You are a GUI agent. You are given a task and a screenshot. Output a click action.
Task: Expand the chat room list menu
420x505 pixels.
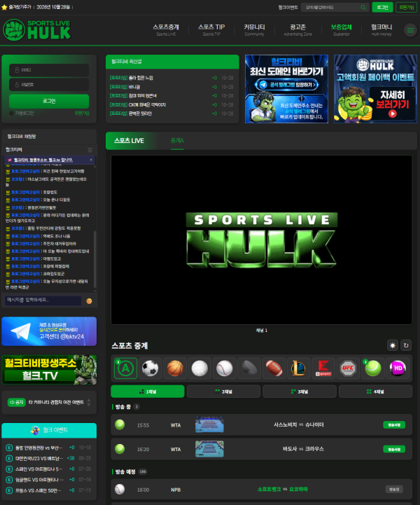pyautogui.click(x=90, y=150)
